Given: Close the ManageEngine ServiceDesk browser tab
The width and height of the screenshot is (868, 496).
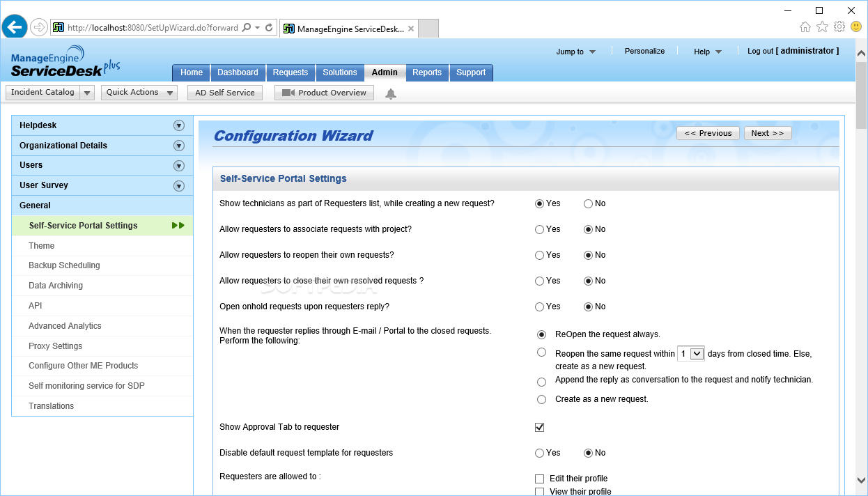Looking at the screenshot, I should (411, 29).
